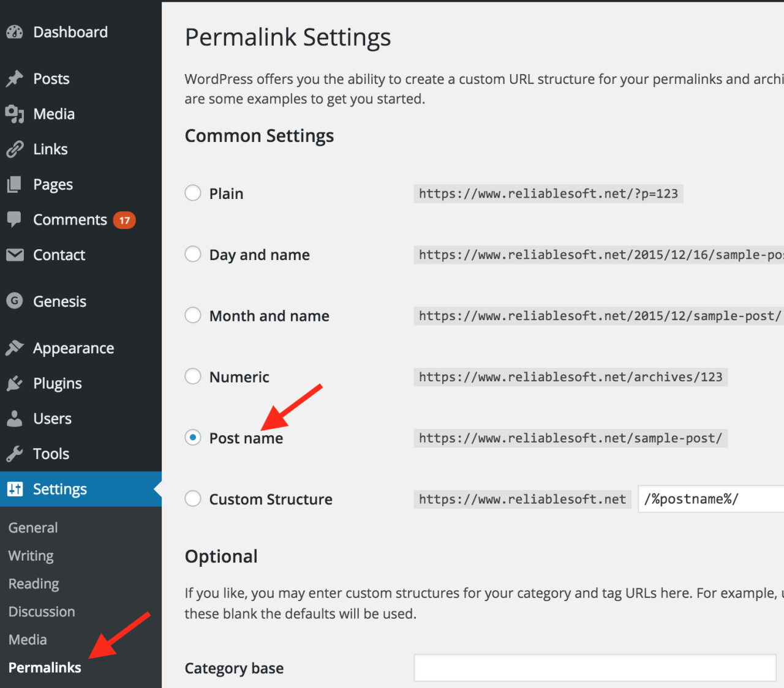The image size is (784, 688).
Task: Open Reading settings link
Action: point(34,583)
